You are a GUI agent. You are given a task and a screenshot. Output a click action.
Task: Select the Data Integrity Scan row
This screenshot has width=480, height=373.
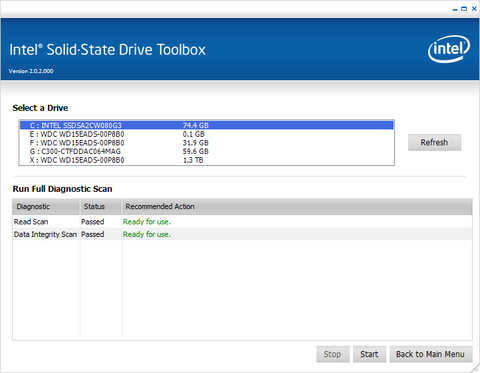pyautogui.click(x=242, y=234)
